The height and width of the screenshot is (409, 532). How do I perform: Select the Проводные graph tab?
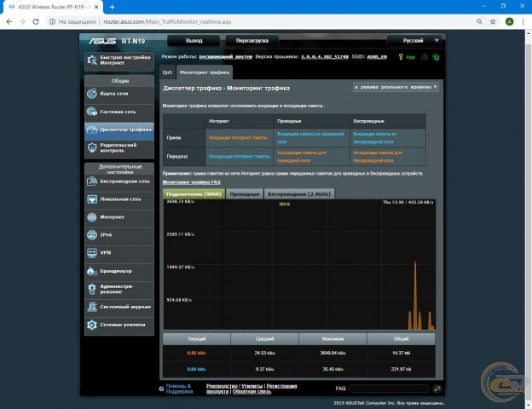(x=245, y=194)
